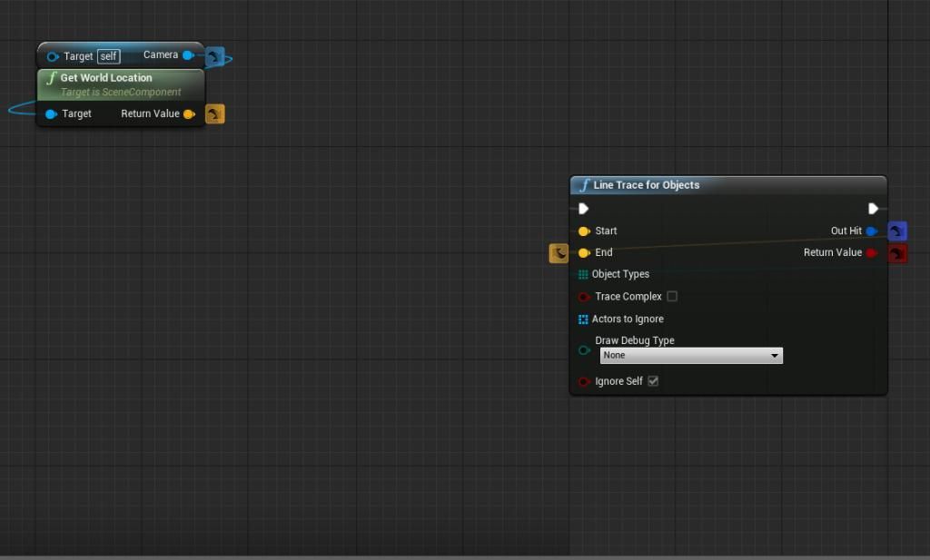This screenshot has width=930, height=560.
Task: Uncheck the Ignore Self checkbox
Action: (x=653, y=381)
